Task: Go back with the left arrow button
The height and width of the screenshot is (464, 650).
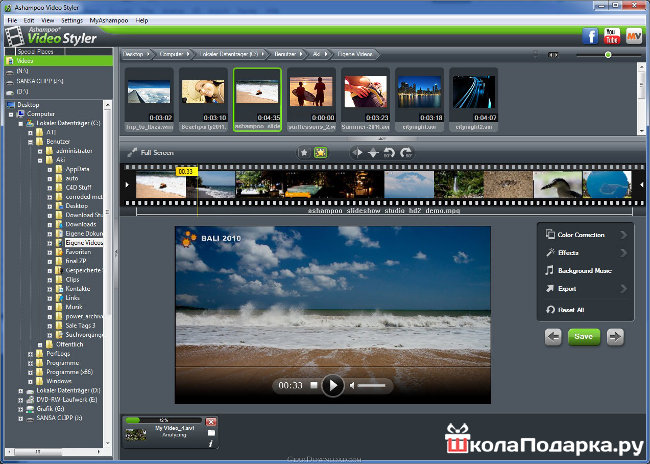Action: click(553, 337)
